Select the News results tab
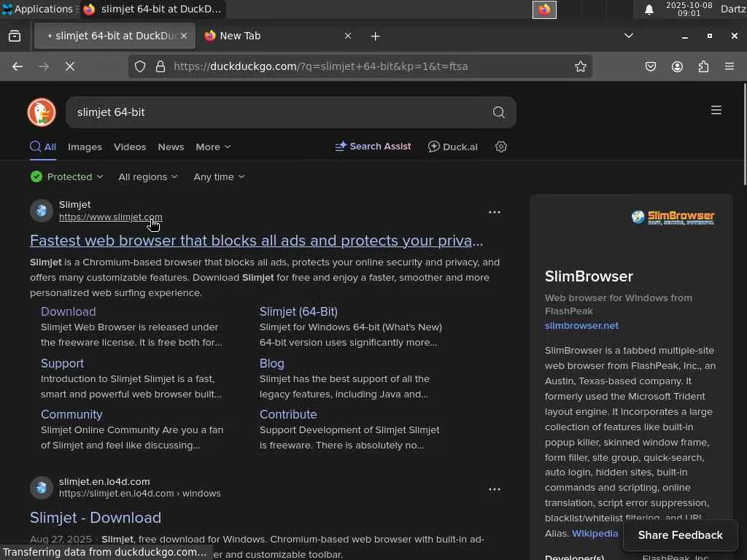The width and height of the screenshot is (747, 560). 171,147
